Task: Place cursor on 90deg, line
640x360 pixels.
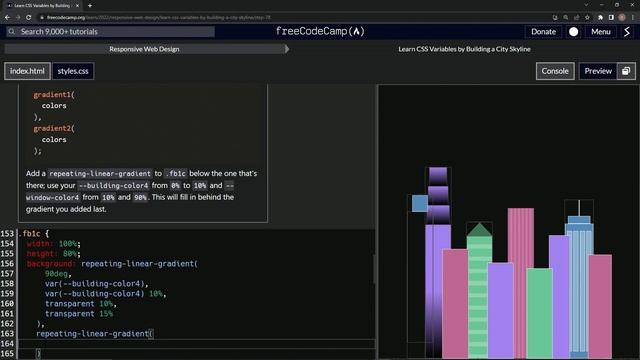Action: click(x=58, y=273)
